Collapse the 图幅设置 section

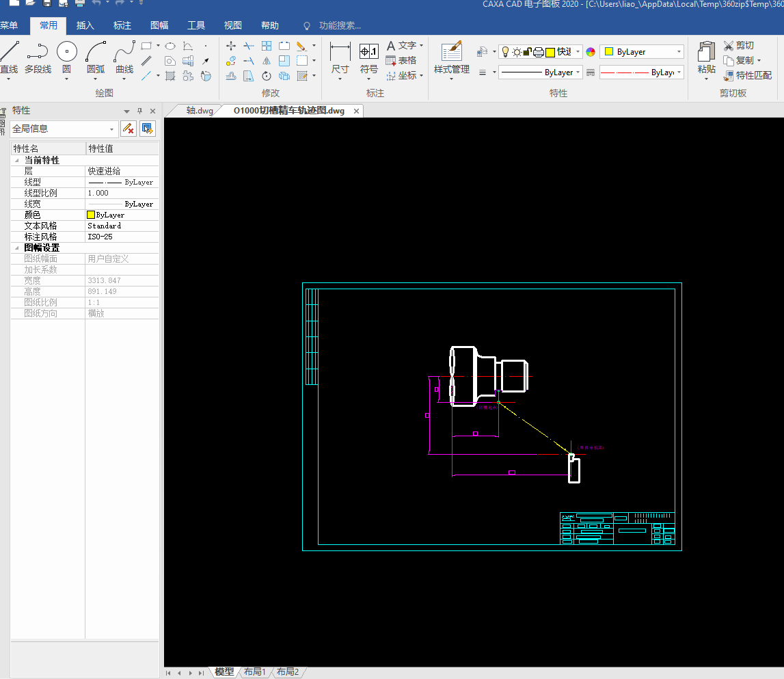pos(17,248)
